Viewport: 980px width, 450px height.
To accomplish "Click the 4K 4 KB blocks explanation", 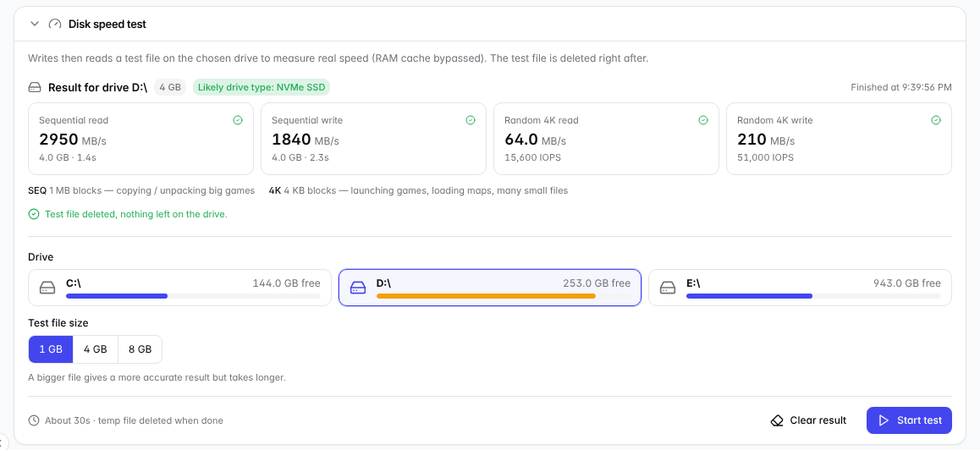I will click(418, 190).
